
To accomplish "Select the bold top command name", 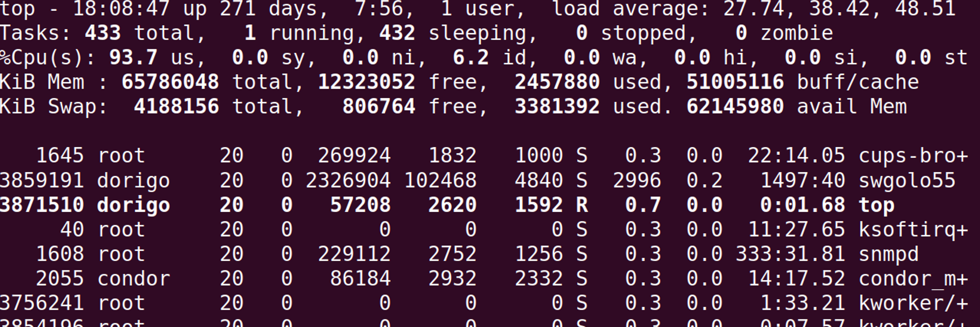I will 876,205.
